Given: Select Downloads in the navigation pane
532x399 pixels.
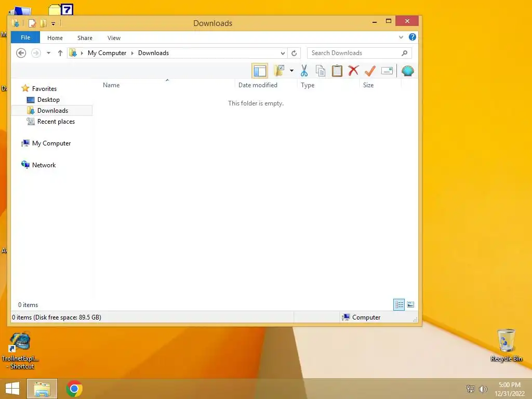Looking at the screenshot, I should pos(52,110).
